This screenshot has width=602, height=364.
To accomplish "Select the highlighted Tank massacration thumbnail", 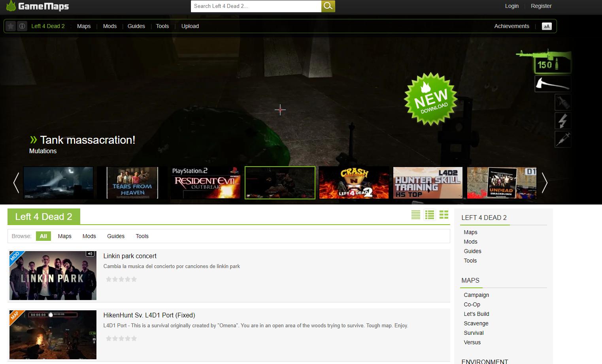I will [280, 182].
